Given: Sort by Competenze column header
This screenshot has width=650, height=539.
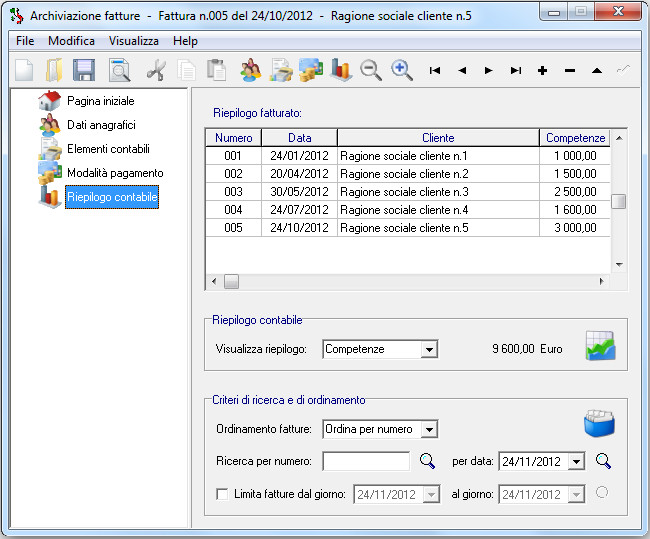Looking at the screenshot, I should coord(575,138).
